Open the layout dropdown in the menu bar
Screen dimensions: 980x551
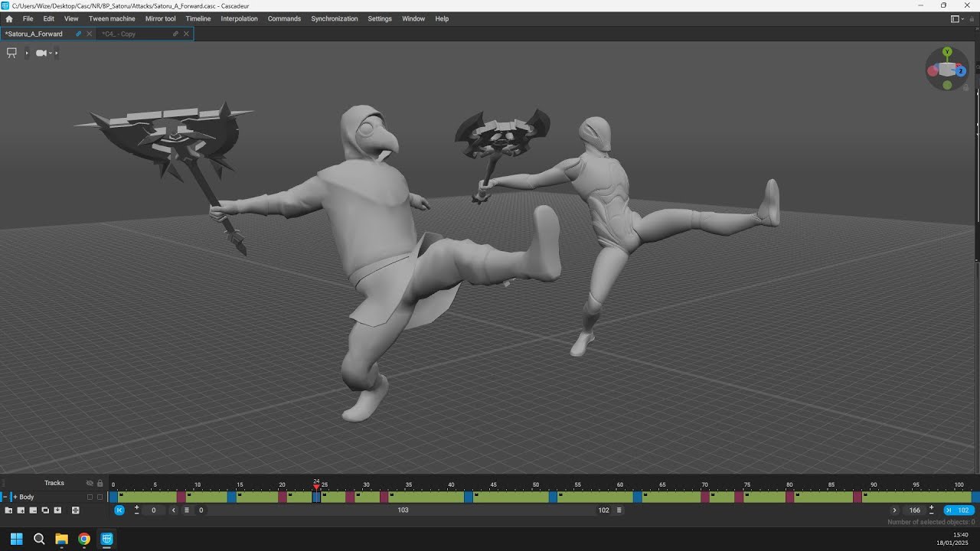coord(959,19)
